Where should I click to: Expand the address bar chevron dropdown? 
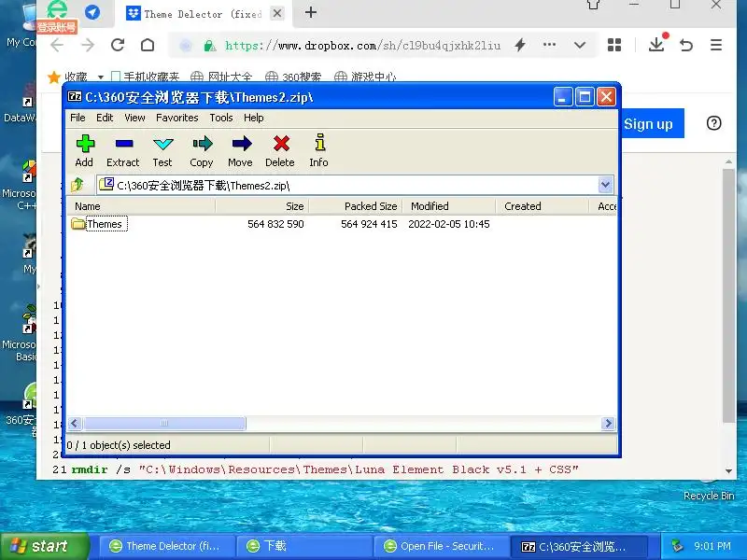pos(580,45)
